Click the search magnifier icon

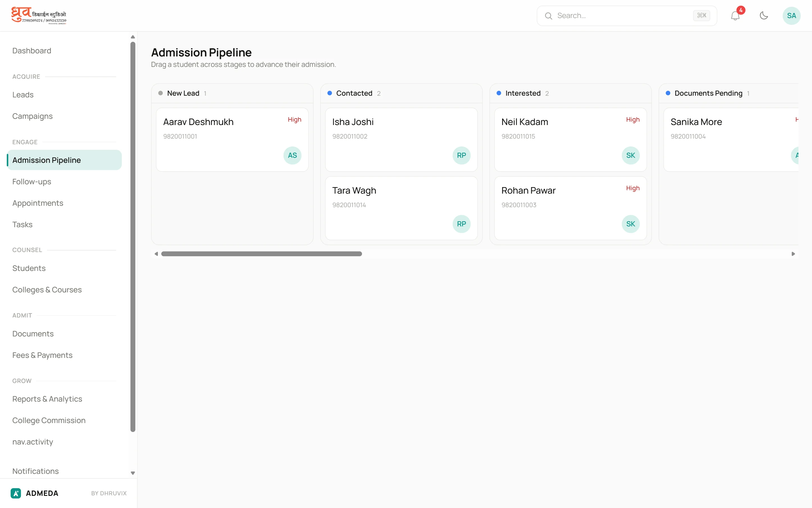pyautogui.click(x=548, y=16)
